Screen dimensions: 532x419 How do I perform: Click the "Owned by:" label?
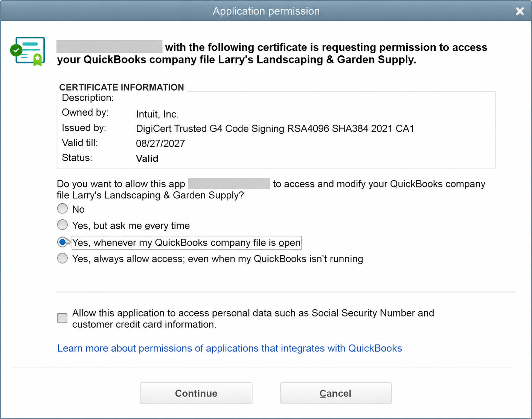pos(85,113)
